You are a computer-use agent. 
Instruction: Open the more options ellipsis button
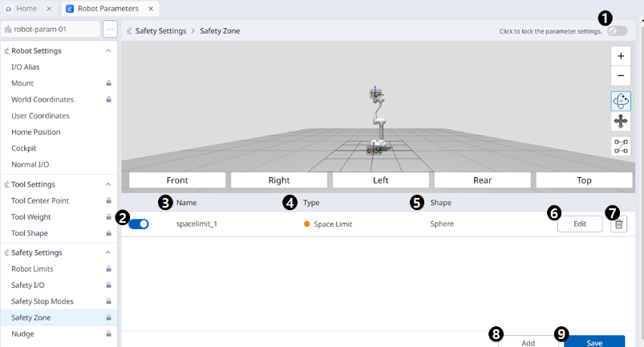tap(111, 29)
